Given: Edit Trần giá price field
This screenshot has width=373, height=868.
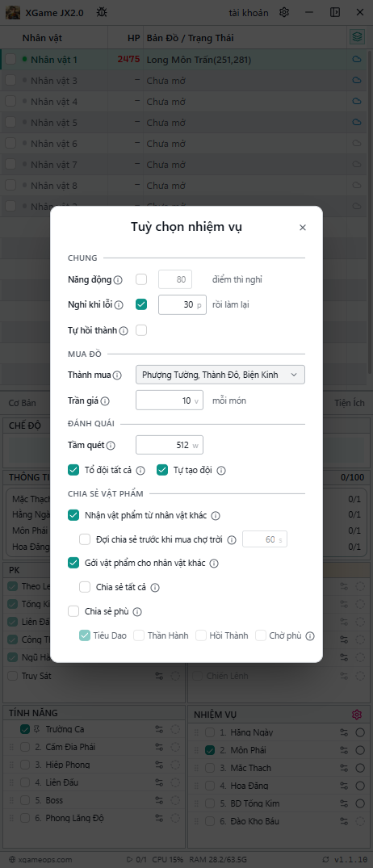Looking at the screenshot, I should (170, 400).
